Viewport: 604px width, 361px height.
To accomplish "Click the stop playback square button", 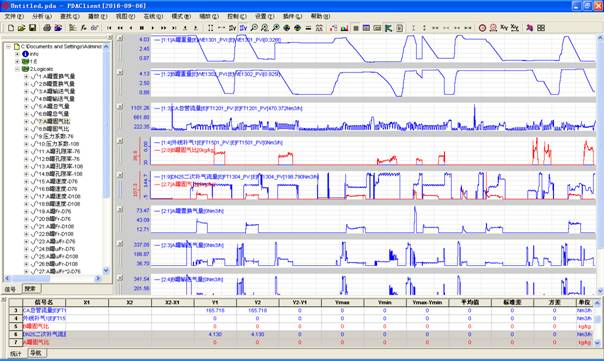I will [142, 28].
